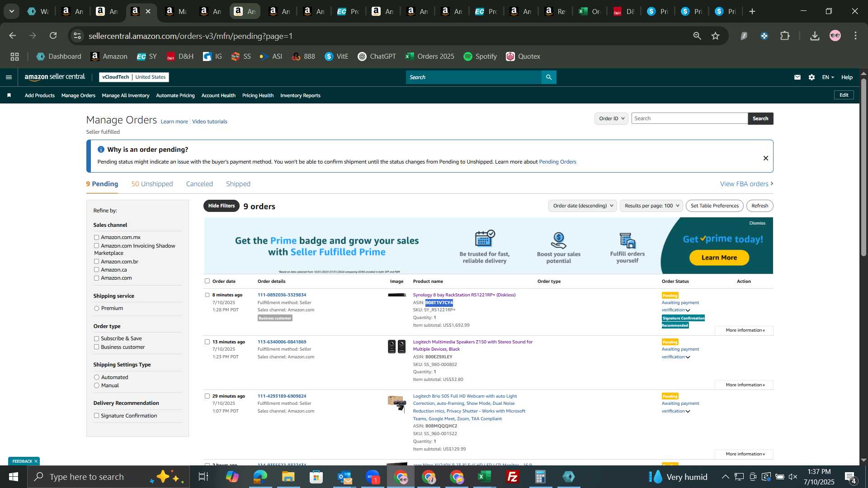Viewport: 868px width, 488px height.
Task: Expand More information for Synology order
Action: coord(745,330)
